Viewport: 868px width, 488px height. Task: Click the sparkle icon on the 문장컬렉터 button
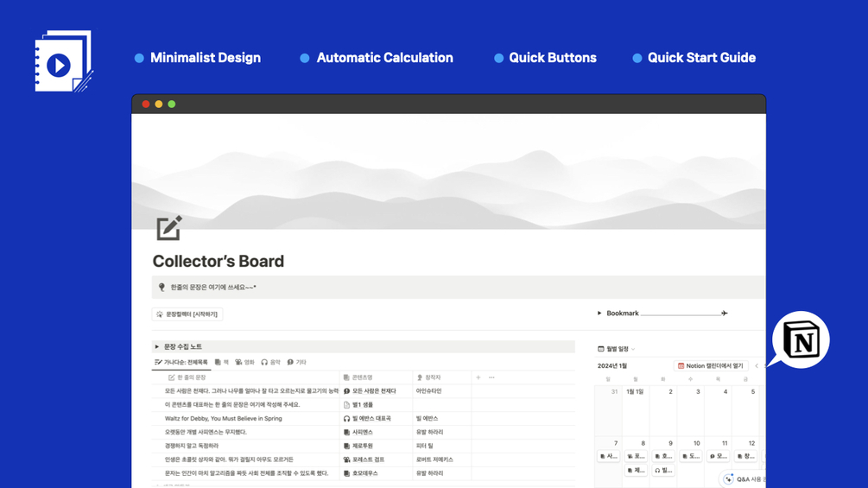[160, 314]
